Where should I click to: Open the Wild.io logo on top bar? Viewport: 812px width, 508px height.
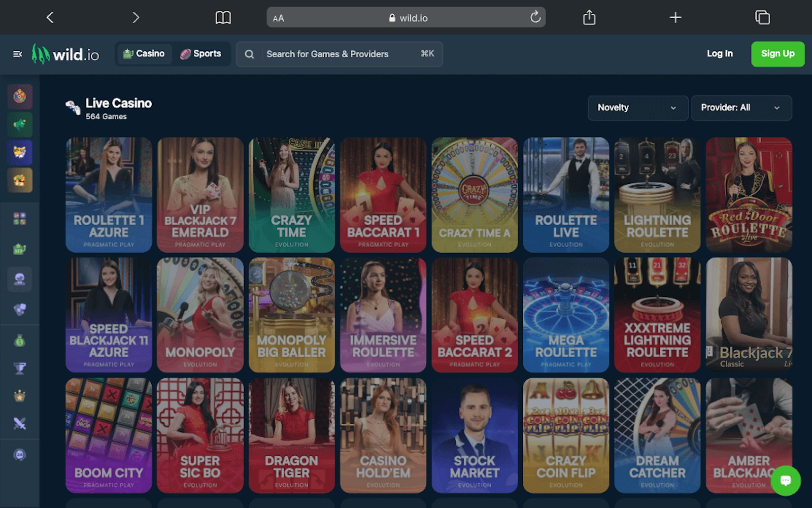[x=66, y=54]
